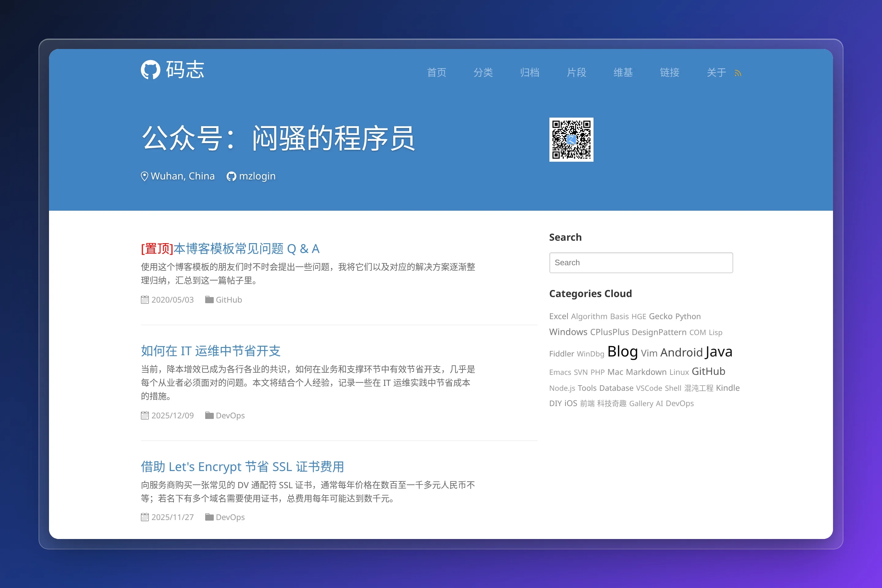This screenshot has width=882, height=588.
Task: Click folder icon next to DevOps under the Let's Encrypt post
Action: point(209,517)
